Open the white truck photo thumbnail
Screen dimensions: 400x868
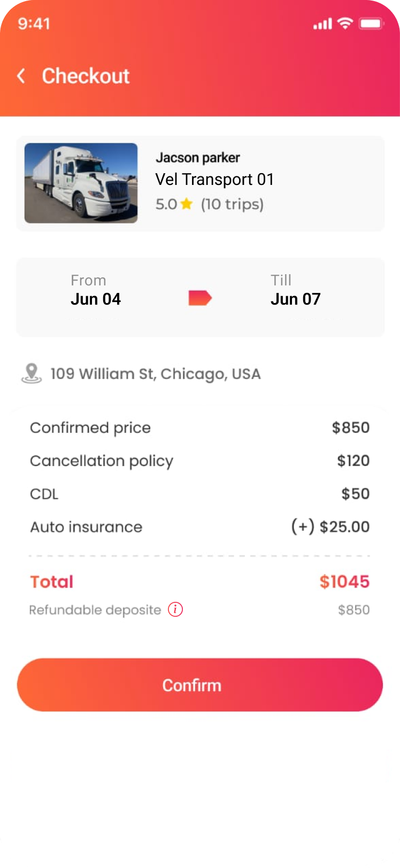coord(81,183)
